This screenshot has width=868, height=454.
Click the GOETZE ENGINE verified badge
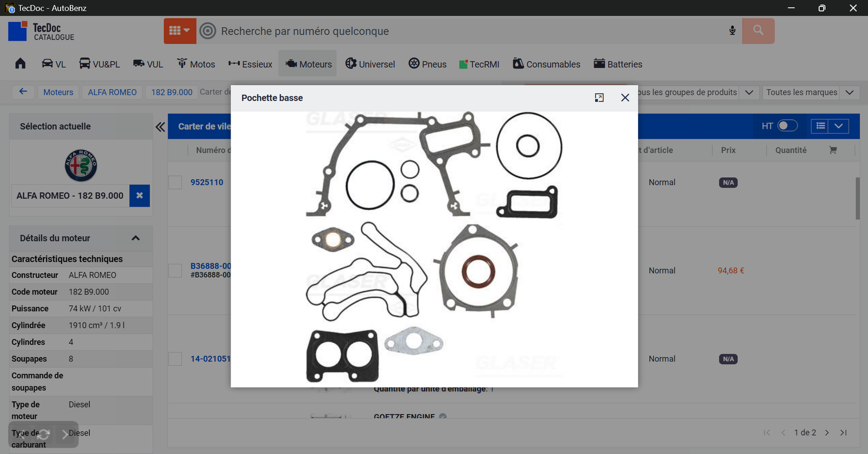click(x=443, y=416)
